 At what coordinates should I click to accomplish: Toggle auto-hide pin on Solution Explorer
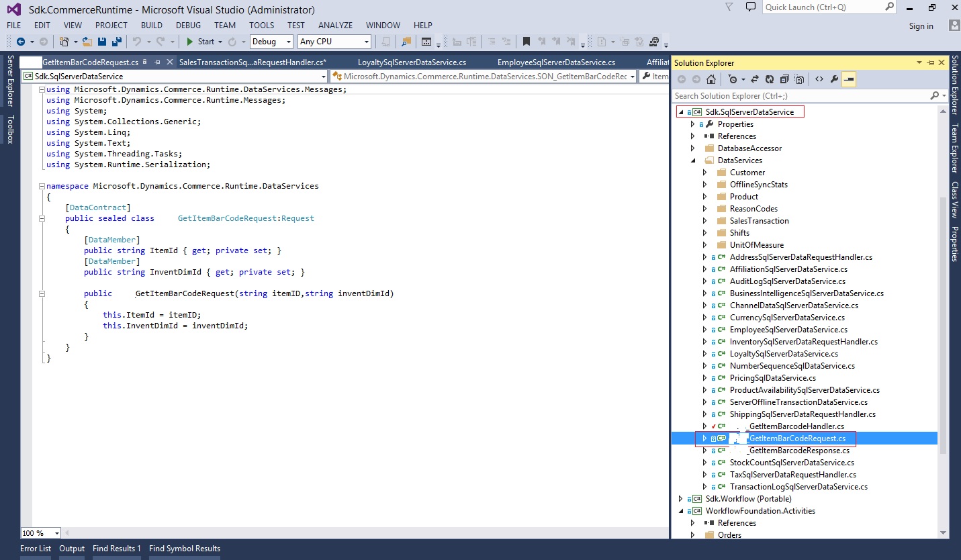931,62
